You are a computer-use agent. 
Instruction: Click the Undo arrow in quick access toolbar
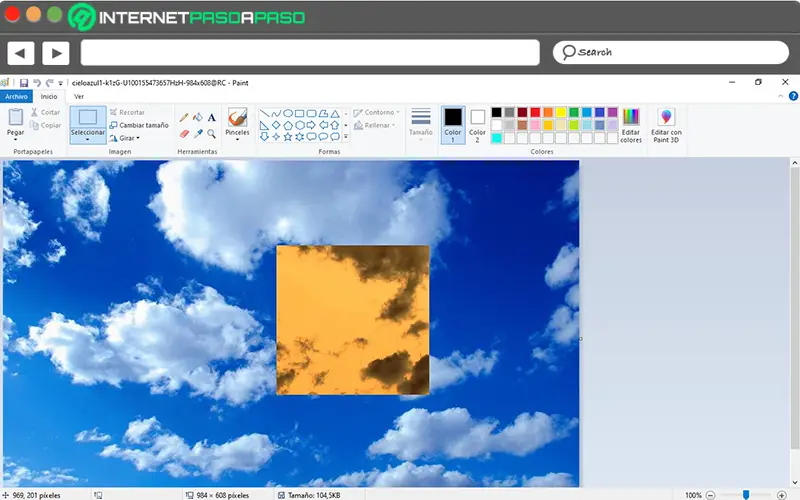[x=37, y=83]
